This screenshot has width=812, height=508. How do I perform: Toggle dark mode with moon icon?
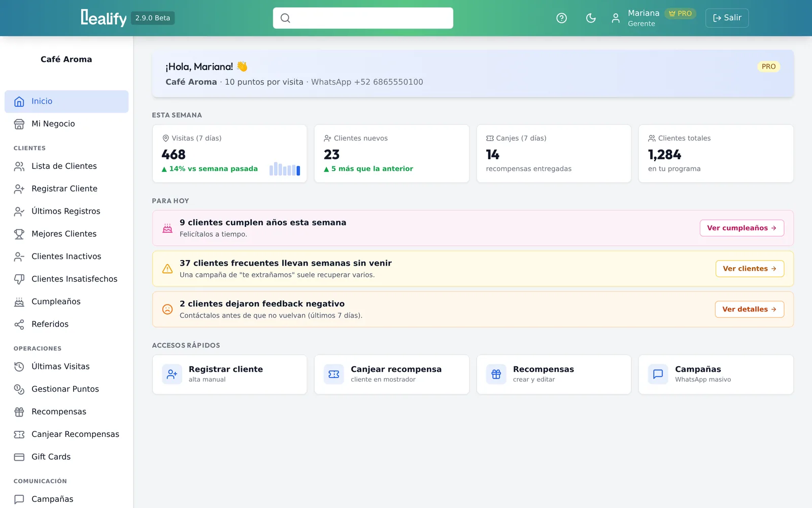pos(591,18)
